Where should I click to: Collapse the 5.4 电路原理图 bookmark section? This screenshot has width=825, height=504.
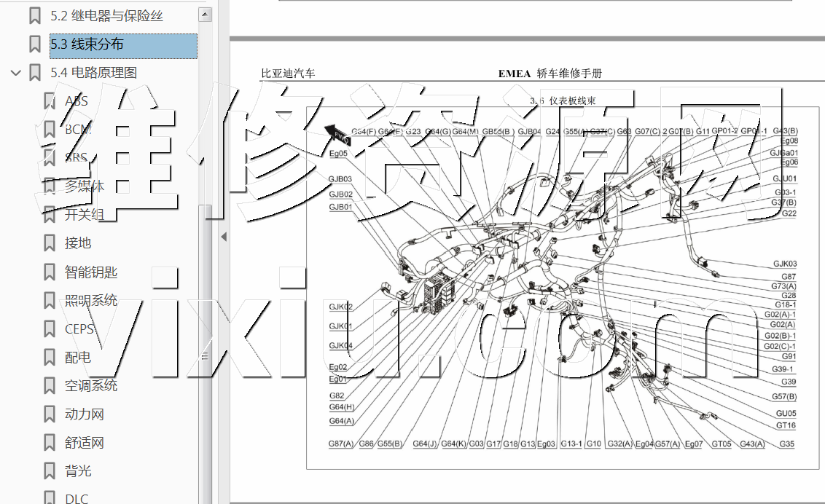(x=15, y=73)
